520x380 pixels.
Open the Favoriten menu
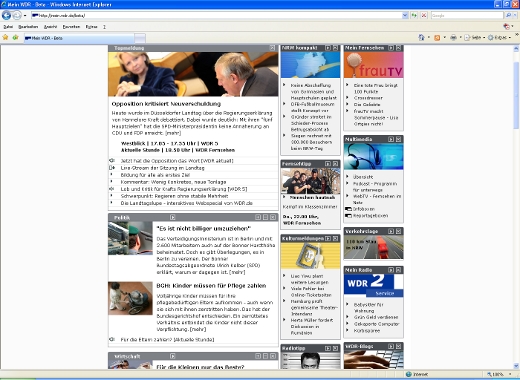coord(71,27)
